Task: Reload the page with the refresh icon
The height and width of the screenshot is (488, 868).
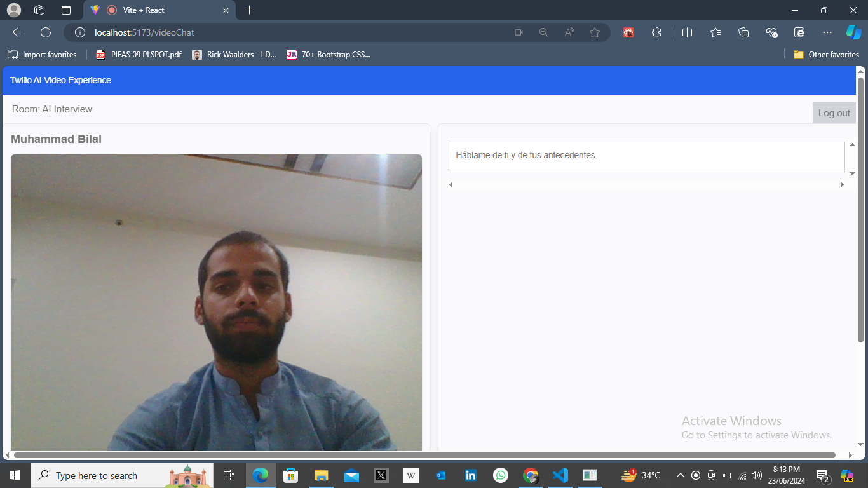Action: pos(46,32)
